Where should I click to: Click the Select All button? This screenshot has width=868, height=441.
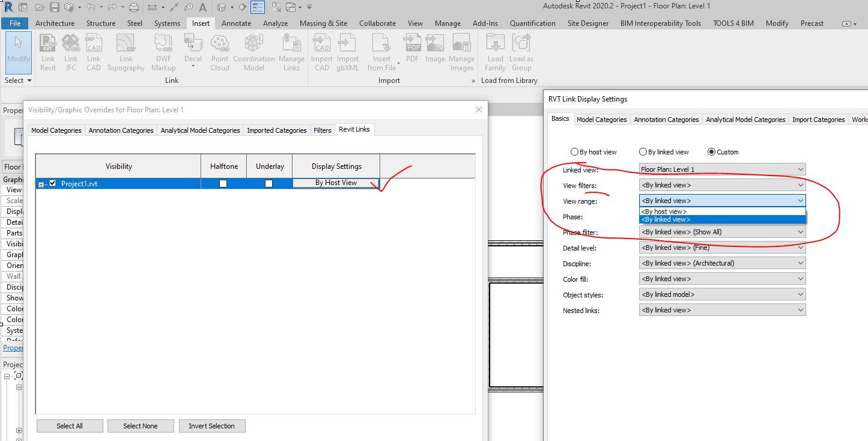coord(69,425)
